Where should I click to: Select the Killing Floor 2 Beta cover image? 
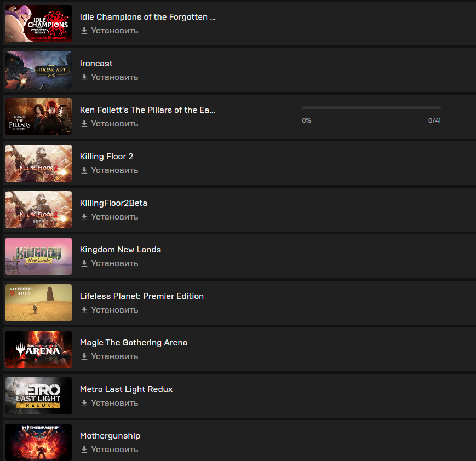click(38, 210)
